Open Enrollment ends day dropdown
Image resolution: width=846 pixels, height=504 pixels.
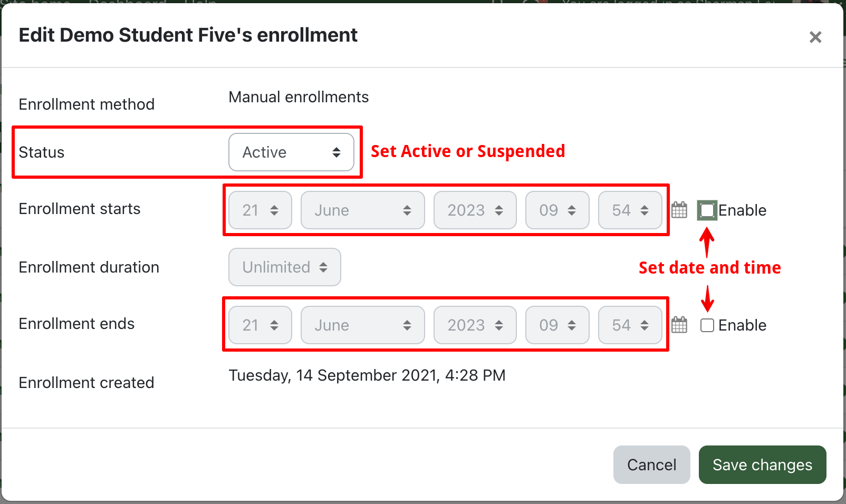pyautogui.click(x=260, y=325)
